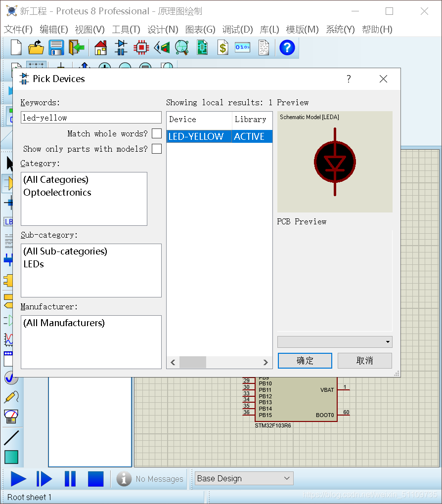Select the selection arrow tool
442x504 pixels.
coord(10,164)
